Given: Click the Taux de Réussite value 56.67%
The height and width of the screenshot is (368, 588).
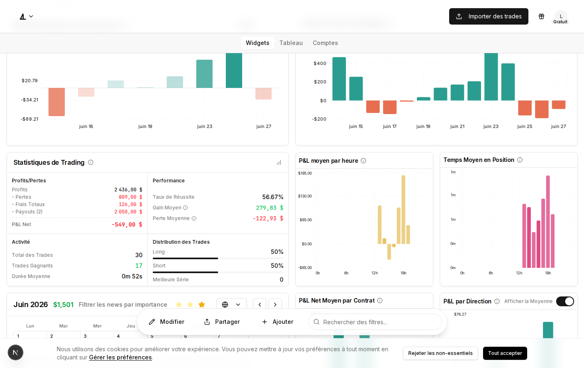Looking at the screenshot, I should point(273,197).
